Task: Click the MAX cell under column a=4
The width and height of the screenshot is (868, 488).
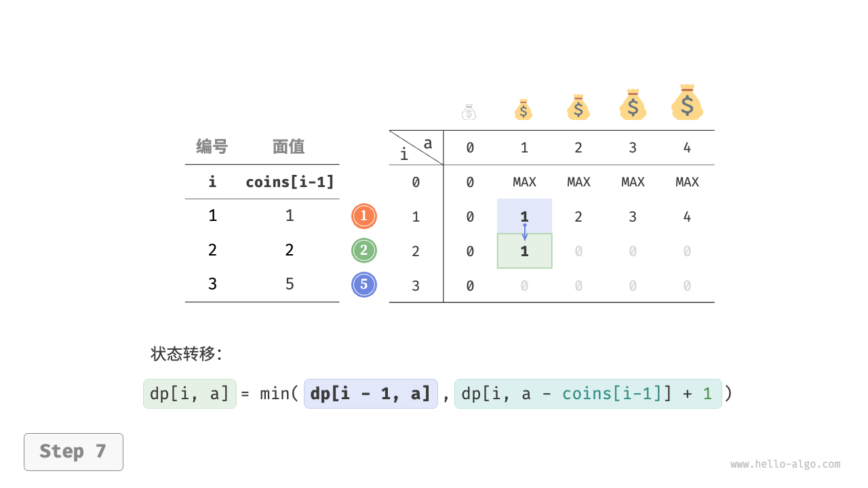Action: (x=687, y=182)
